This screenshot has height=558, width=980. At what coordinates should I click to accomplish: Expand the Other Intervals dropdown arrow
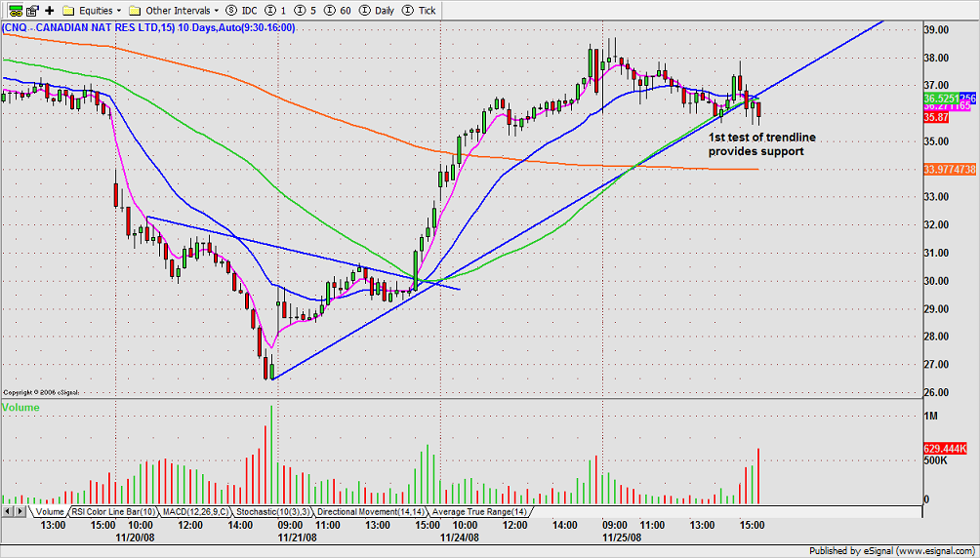(x=217, y=11)
